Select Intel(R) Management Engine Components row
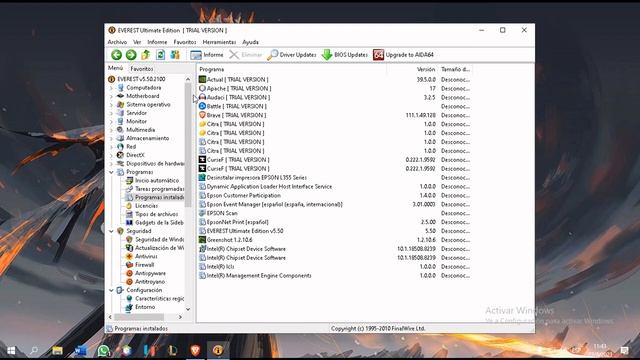Screen dimensions: 640x360 pyautogui.click(x=335, y=276)
